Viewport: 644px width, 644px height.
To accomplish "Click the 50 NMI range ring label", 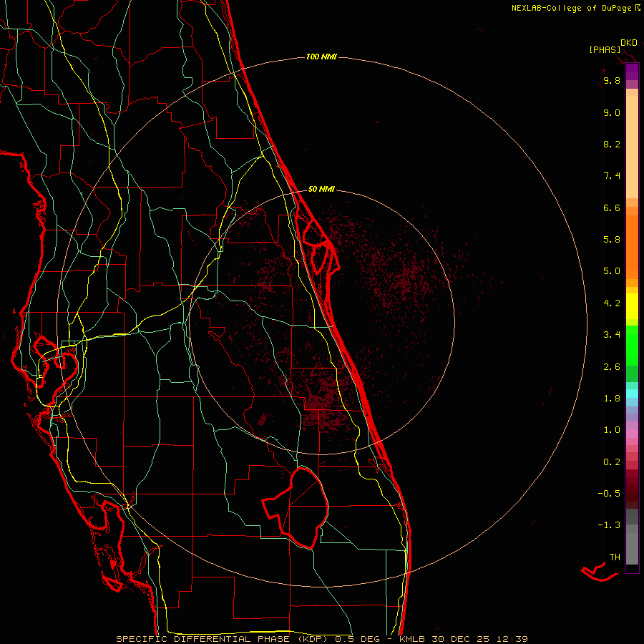I will 321,189.
